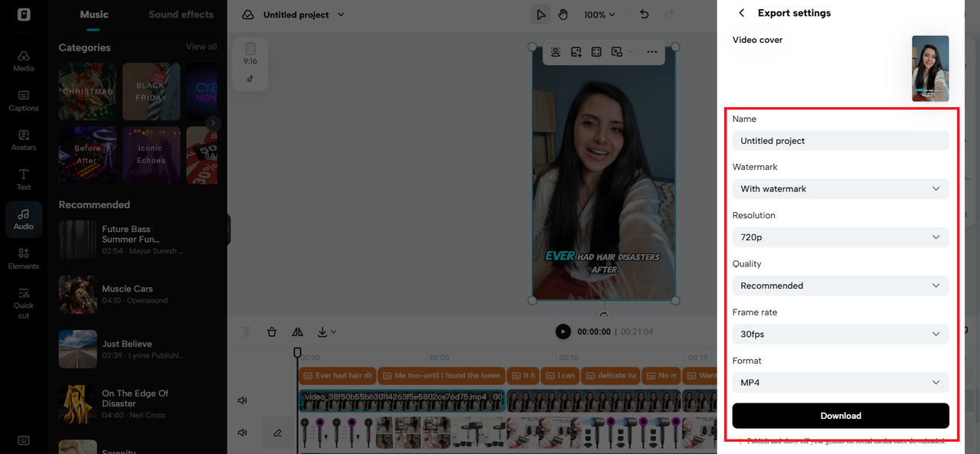Click the remove background portrait icon
980x454 pixels.
coord(555,52)
